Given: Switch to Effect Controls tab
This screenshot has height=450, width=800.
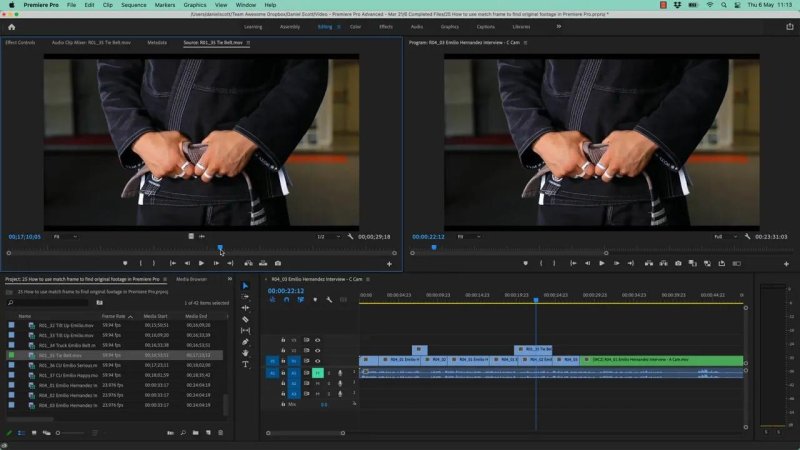Looking at the screenshot, I should point(20,43).
